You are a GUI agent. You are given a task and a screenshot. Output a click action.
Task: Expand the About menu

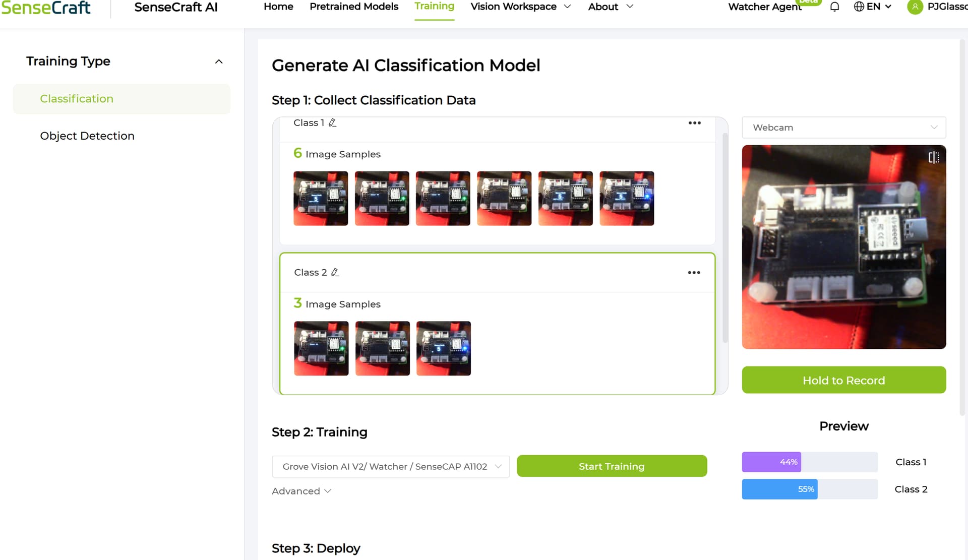coord(610,7)
